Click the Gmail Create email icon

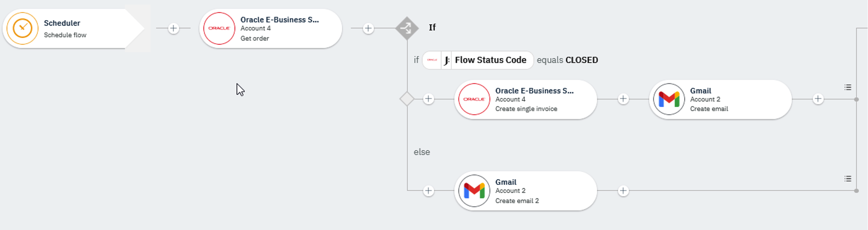click(x=669, y=99)
